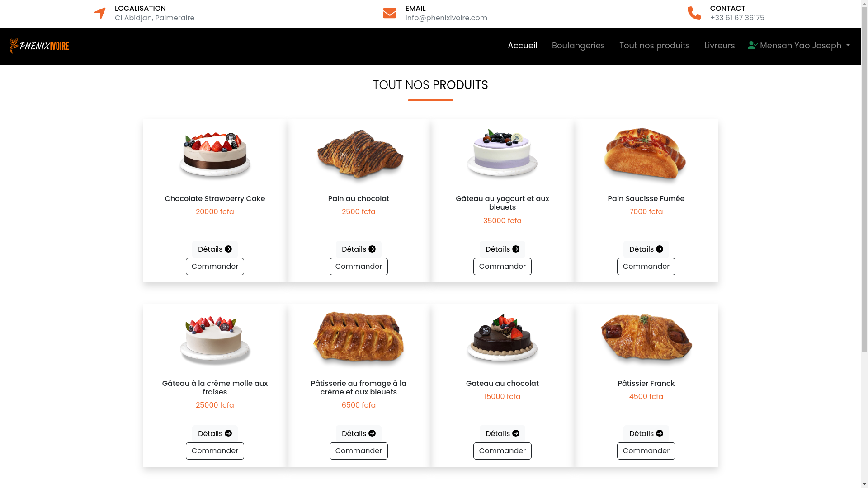
Task: Click the email envelope icon
Action: pos(389,13)
